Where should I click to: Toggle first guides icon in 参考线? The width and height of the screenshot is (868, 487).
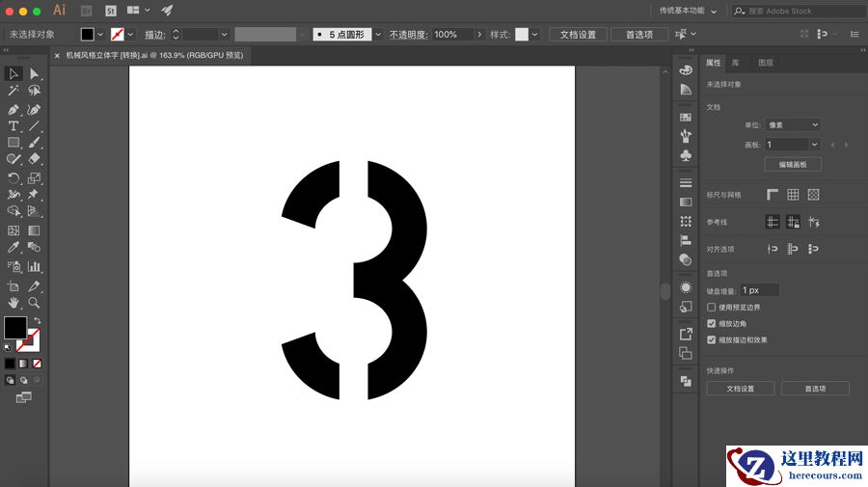(x=773, y=222)
